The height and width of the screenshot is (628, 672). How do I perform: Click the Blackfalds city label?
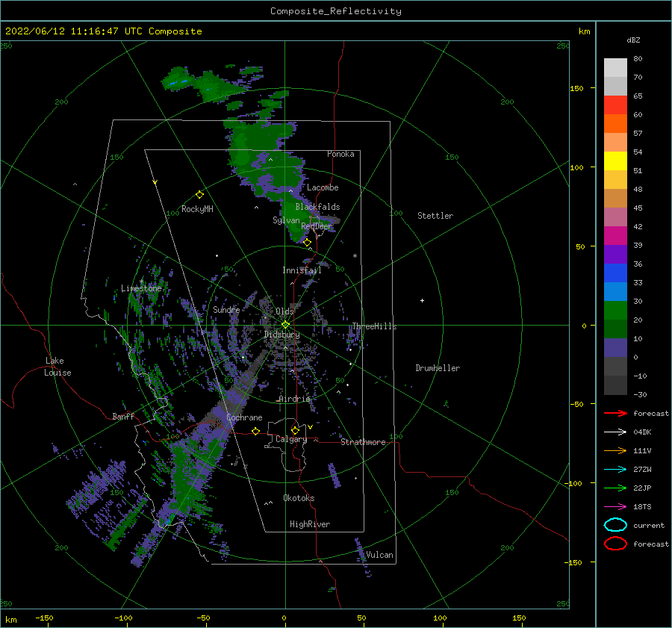click(x=317, y=207)
